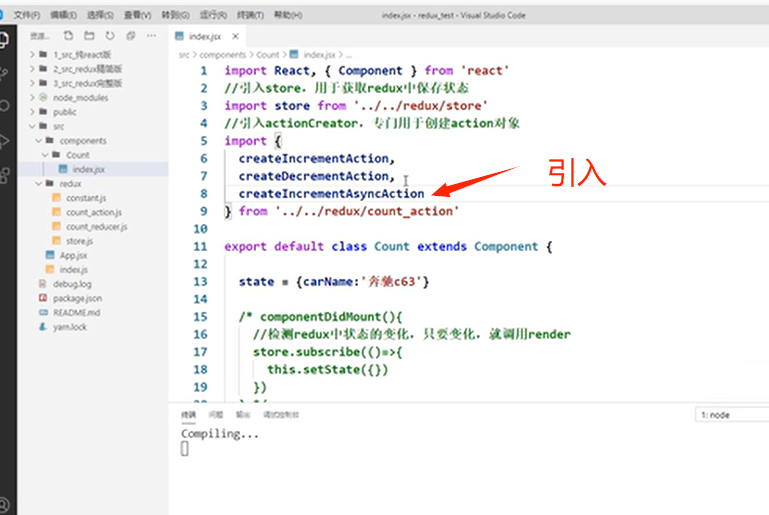Click 'createDecrementAction' on line 7
The width and height of the screenshot is (769, 515).
(314, 176)
